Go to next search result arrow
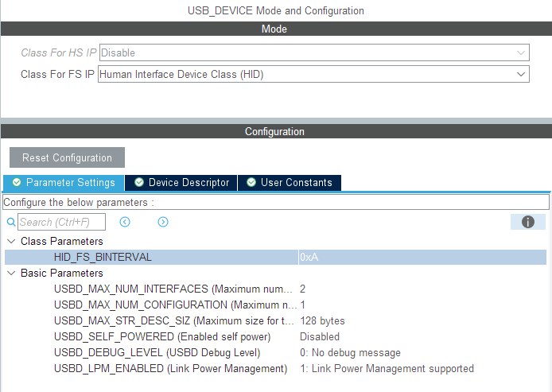552x392 pixels. [x=162, y=222]
